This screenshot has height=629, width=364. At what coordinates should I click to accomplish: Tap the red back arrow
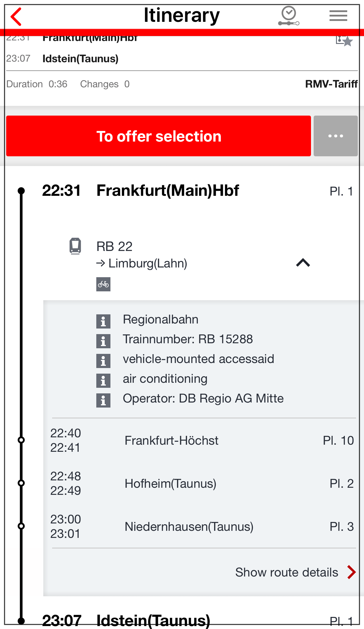16,17
